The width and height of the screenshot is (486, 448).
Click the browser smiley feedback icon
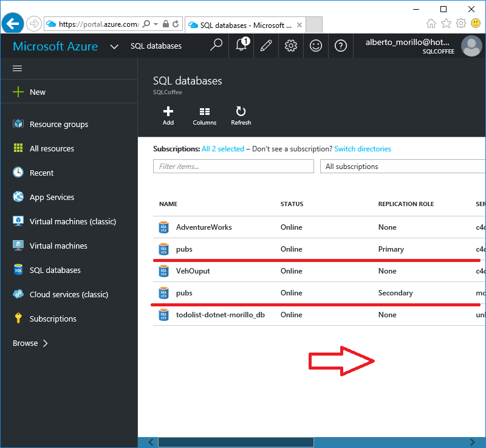[476, 23]
